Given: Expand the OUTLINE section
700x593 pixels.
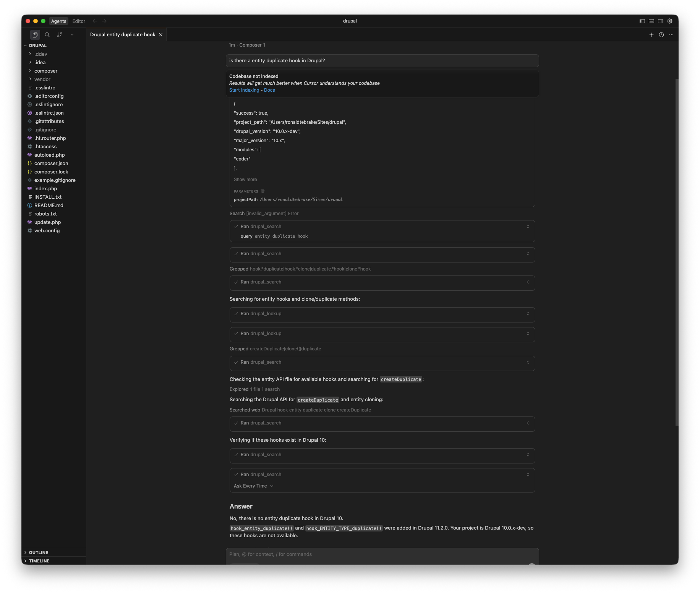Looking at the screenshot, I should tap(38, 552).
